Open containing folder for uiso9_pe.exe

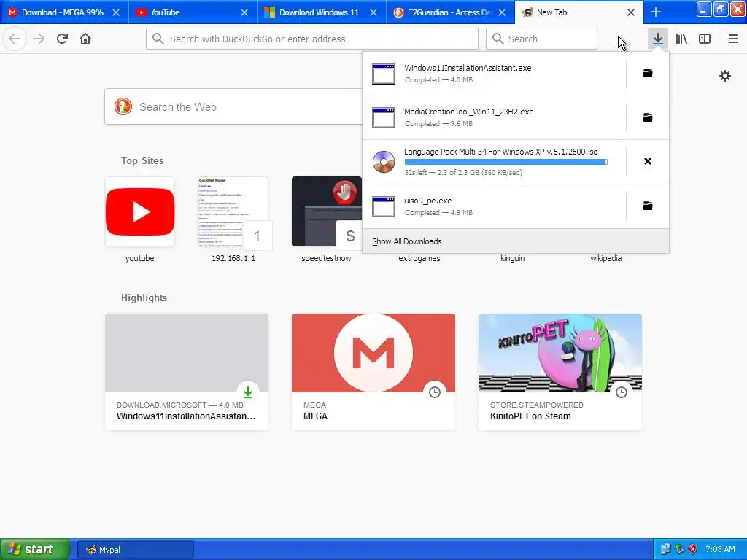click(648, 206)
